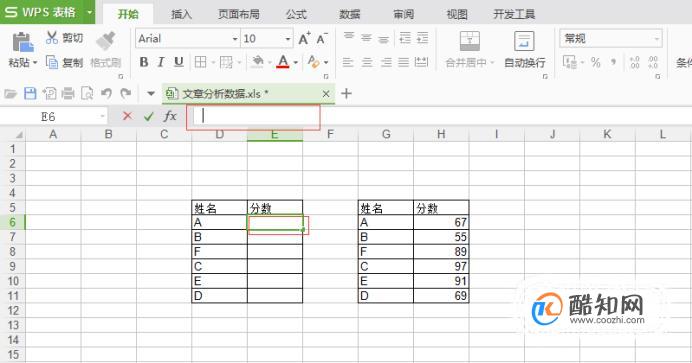
Task: Switch to the 插入 ribbon tab
Action: (x=181, y=14)
